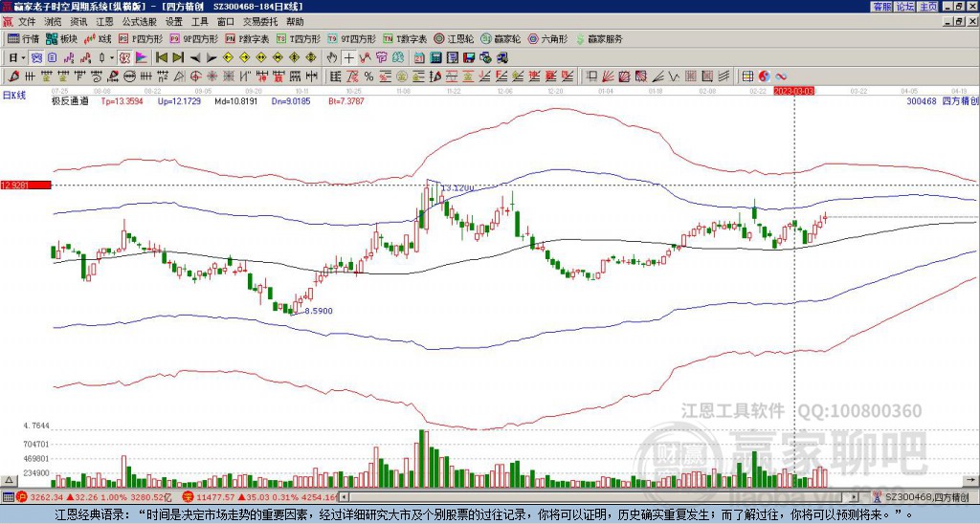The height and width of the screenshot is (524, 980).
Task: Click the yin-yang taiji icon
Action: coord(765,76)
